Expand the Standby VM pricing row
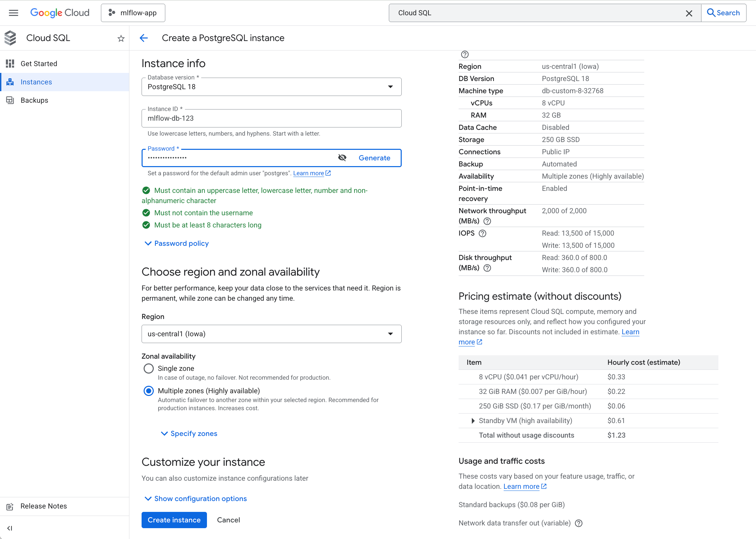This screenshot has width=756, height=539. (x=473, y=421)
